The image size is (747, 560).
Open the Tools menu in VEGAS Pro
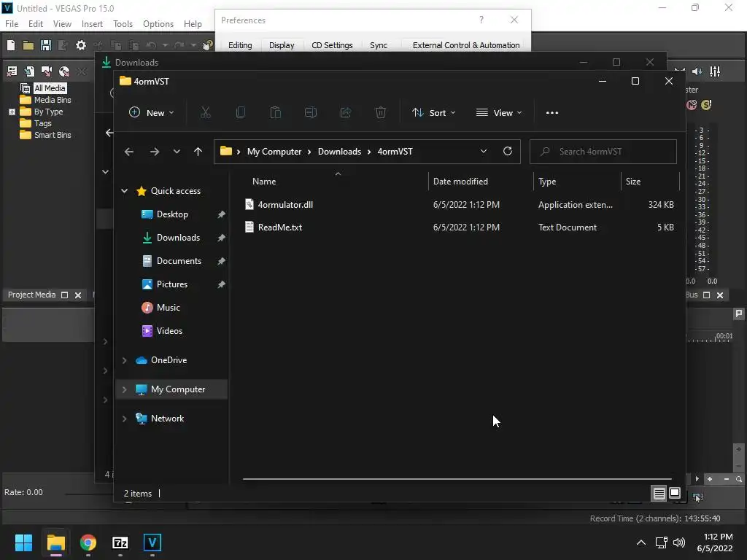click(x=123, y=24)
